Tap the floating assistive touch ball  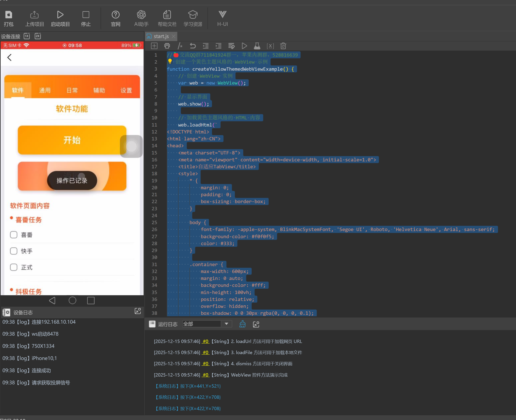[x=131, y=146]
